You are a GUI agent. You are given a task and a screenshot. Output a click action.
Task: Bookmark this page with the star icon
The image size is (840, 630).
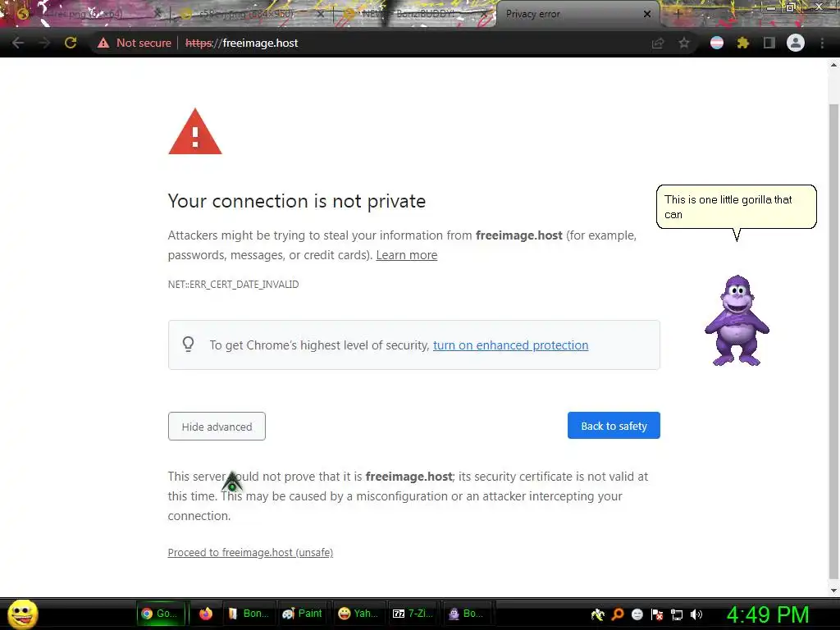point(684,43)
